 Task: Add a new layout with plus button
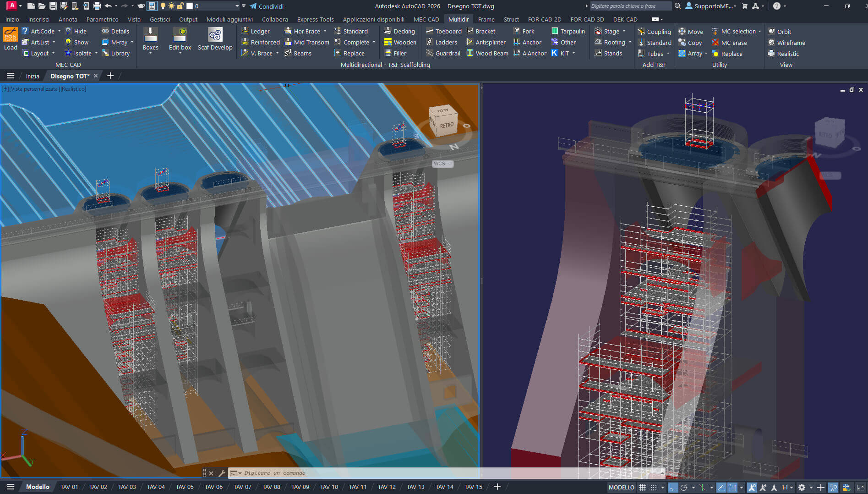pos(497,487)
